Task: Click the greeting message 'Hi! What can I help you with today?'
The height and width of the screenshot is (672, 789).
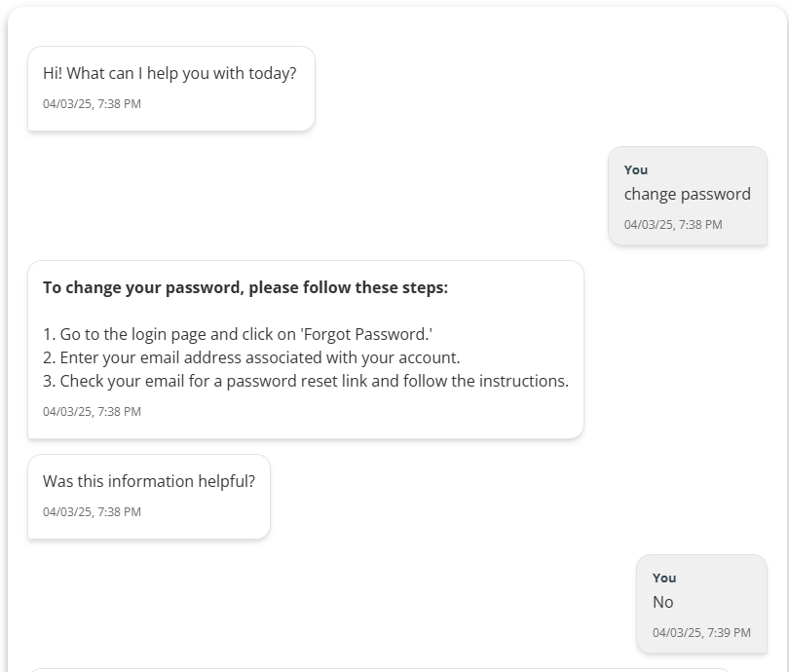Action: [x=169, y=73]
